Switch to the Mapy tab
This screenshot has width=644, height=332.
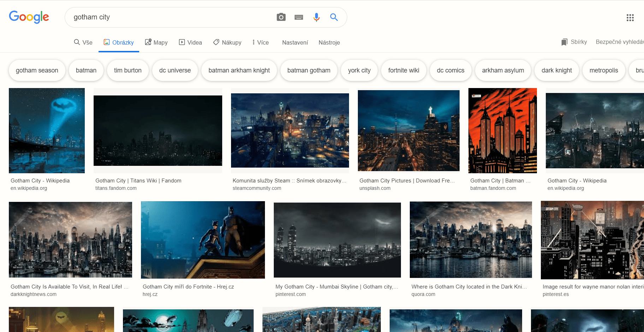156,42
